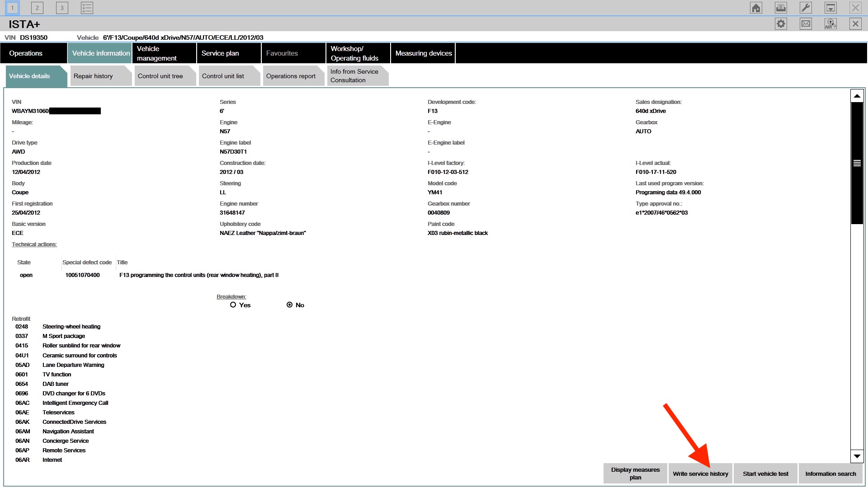Open the Measuring devices tab
Screen dimensions: 868x488
pyautogui.click(x=423, y=53)
